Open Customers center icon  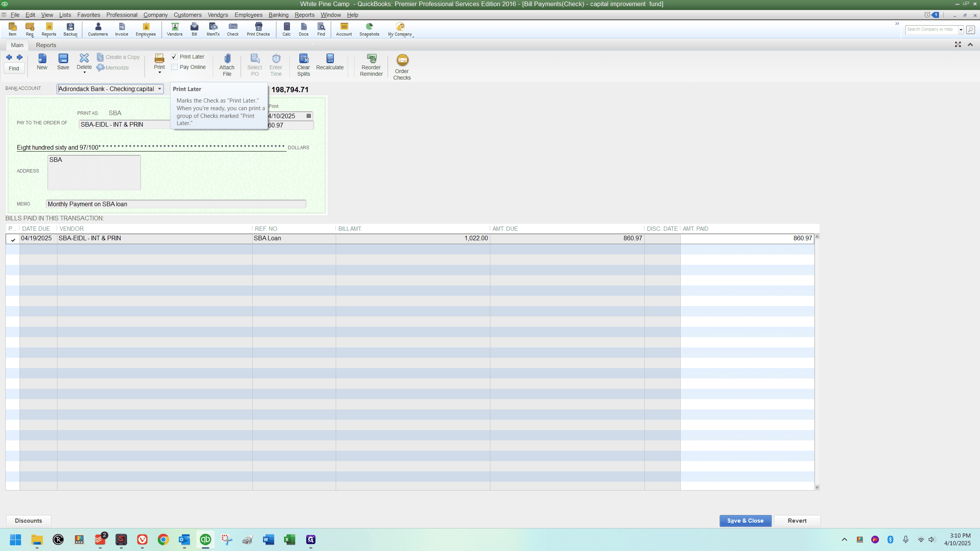tap(98, 29)
